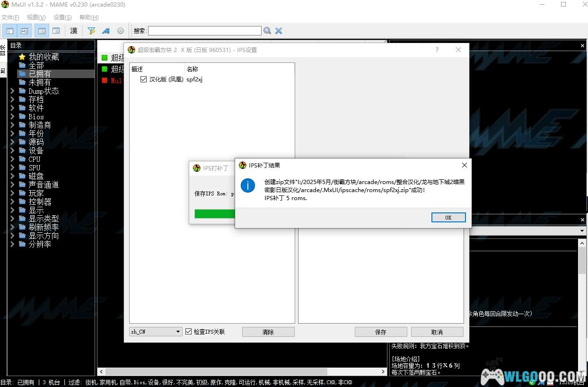The height and width of the screenshot is (387, 588).
Task: Click the spf2xj name cell
Action: coord(194,79)
